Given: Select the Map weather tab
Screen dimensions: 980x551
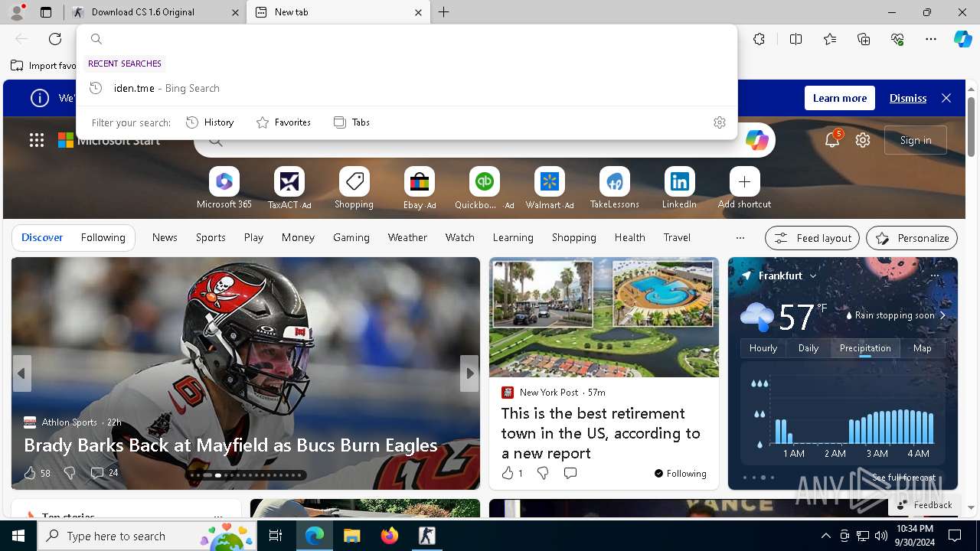Looking at the screenshot, I should click(923, 348).
